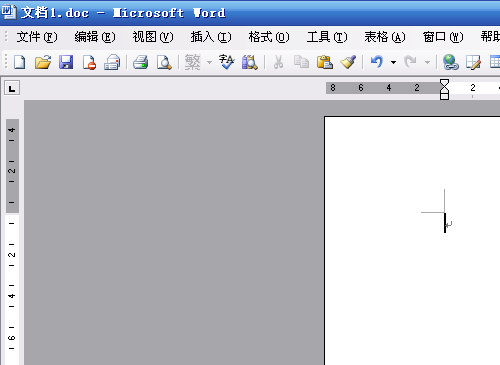Open the 格式(O) menu

tap(269, 37)
